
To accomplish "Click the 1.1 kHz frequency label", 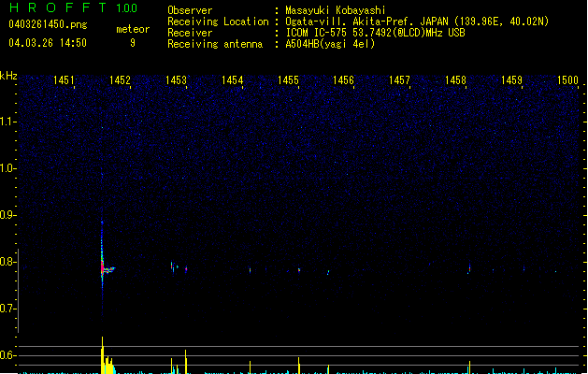I will click(x=8, y=122).
